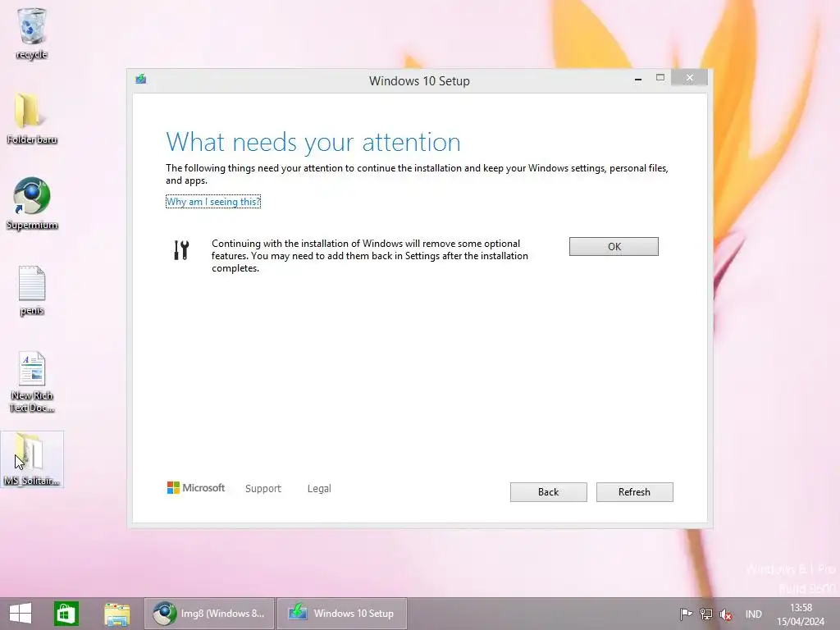Open the Legal link
The image size is (840, 630).
[x=319, y=489]
